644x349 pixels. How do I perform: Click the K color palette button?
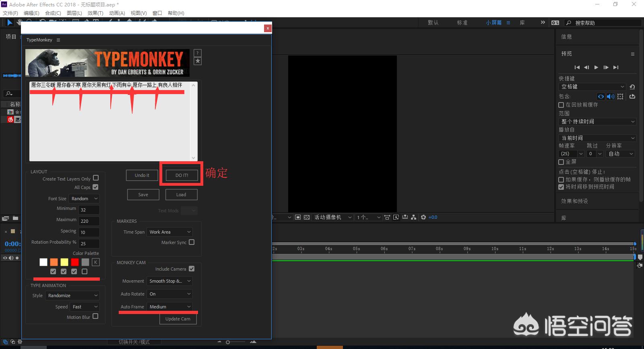point(95,262)
